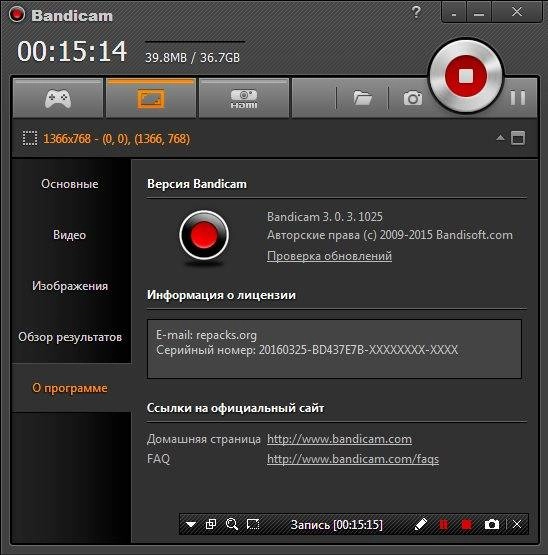
Task: Enable the pencil drawing tool
Action: click(x=421, y=524)
